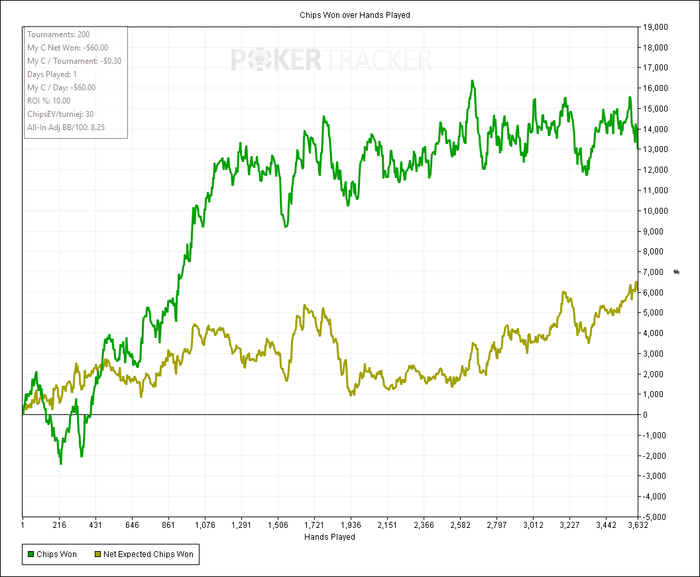Select the 'Net Expected Chips Won' legend label
Viewport: 700px width, 577px height.
[148, 554]
